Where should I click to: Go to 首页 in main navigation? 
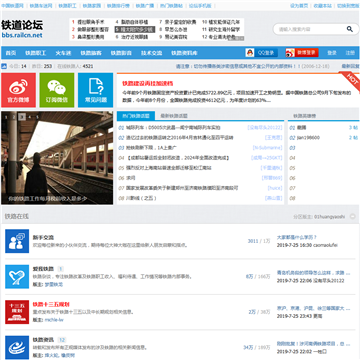pyautogui.click(x=11, y=53)
